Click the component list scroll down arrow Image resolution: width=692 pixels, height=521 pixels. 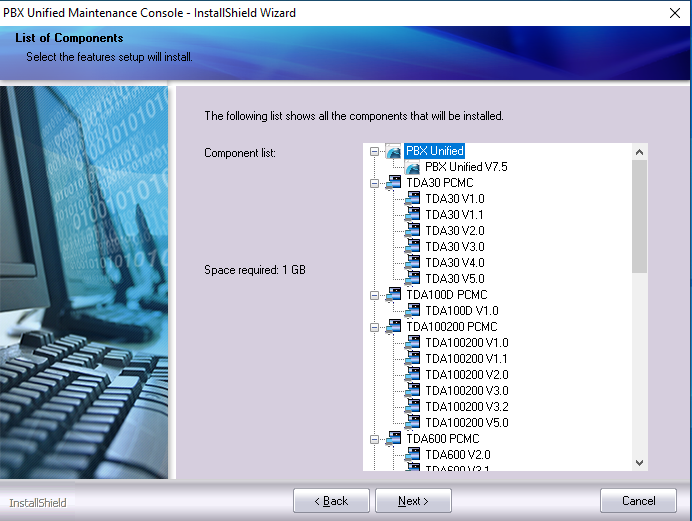(639, 462)
